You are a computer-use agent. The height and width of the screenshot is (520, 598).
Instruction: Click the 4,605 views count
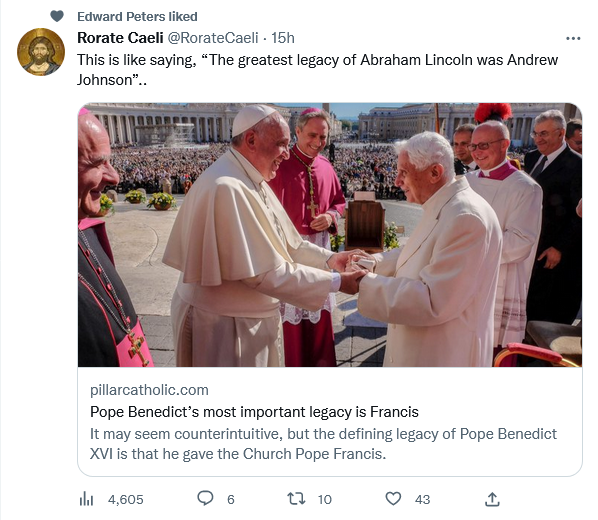tap(125, 499)
